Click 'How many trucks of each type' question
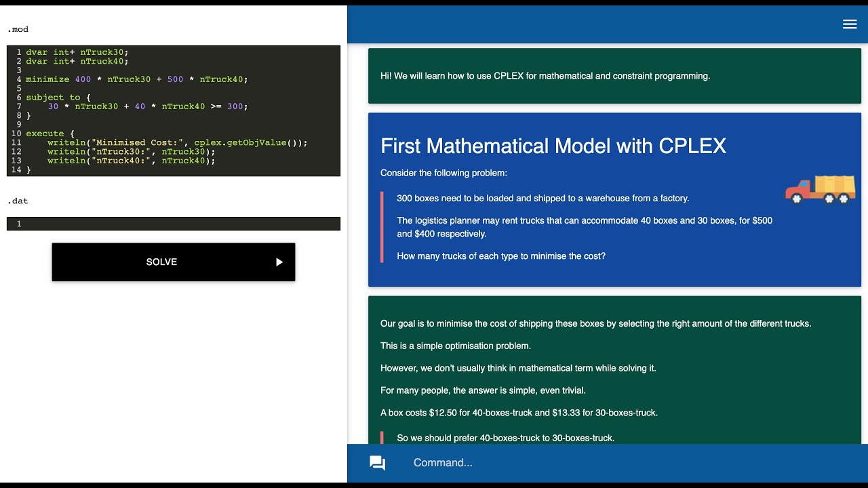The width and height of the screenshot is (868, 488). [501, 256]
